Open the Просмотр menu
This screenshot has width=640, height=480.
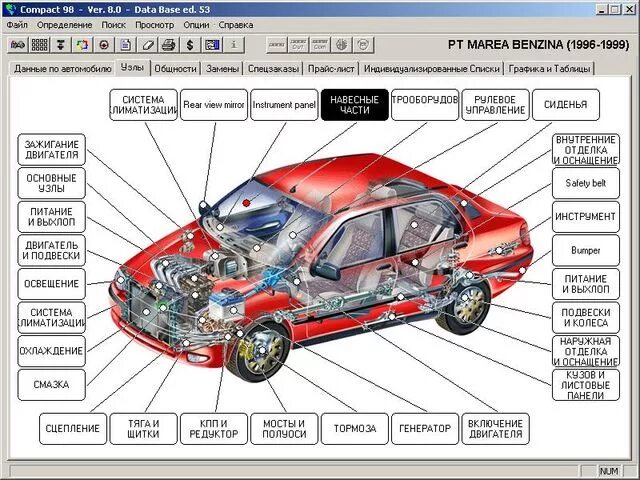point(155,25)
